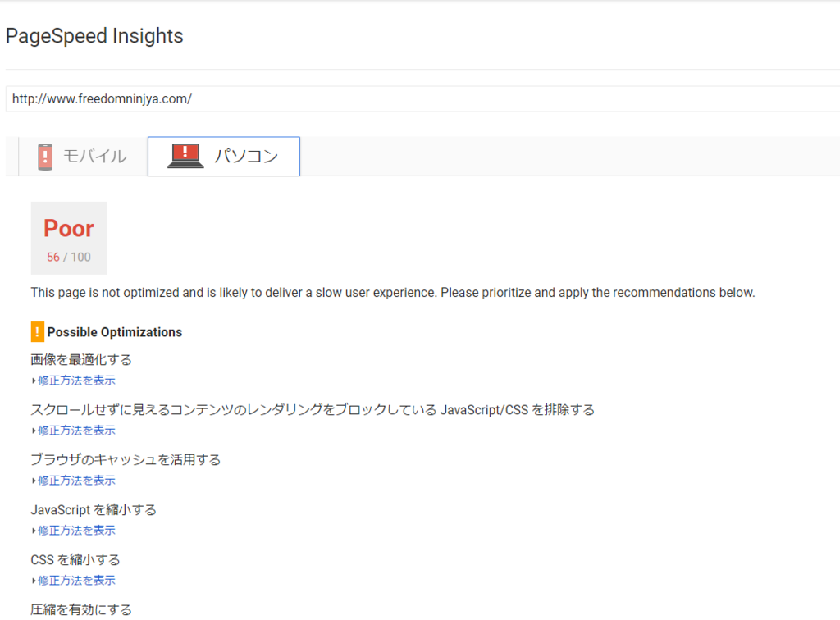The width and height of the screenshot is (840, 620).
Task: Click the disclosure triangle under JavaScript を縮小する
Action: click(x=34, y=531)
